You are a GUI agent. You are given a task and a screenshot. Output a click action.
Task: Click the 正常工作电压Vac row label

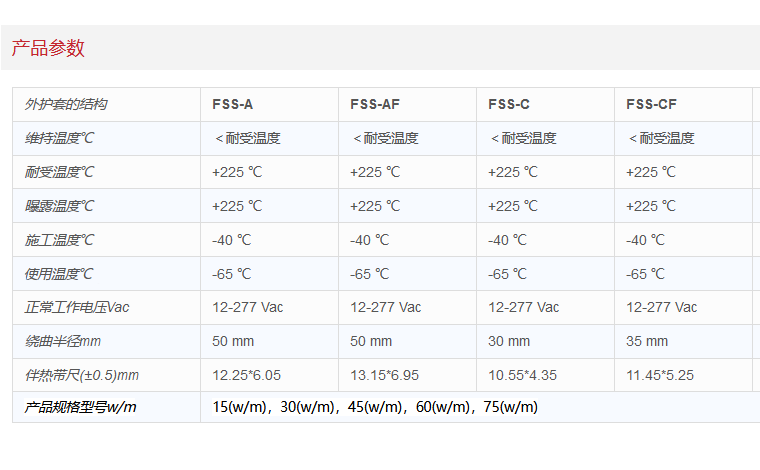pyautogui.click(x=78, y=307)
